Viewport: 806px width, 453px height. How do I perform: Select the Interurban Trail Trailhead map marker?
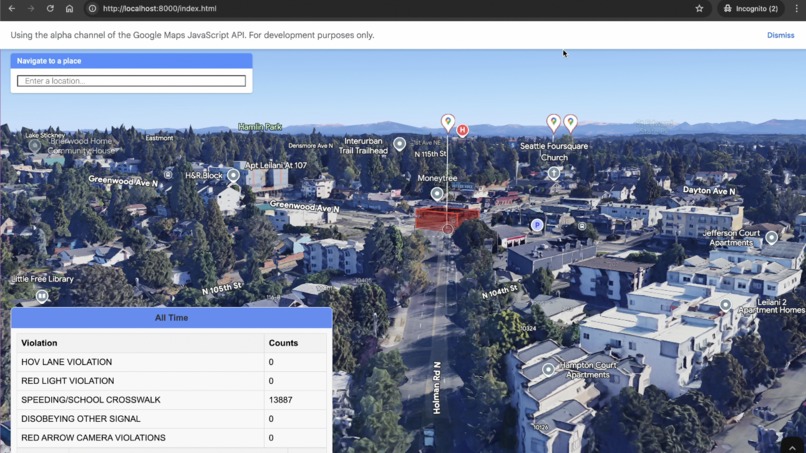click(x=399, y=144)
